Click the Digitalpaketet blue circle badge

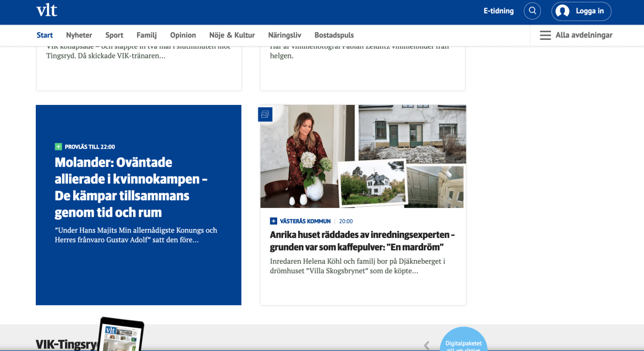463,341
